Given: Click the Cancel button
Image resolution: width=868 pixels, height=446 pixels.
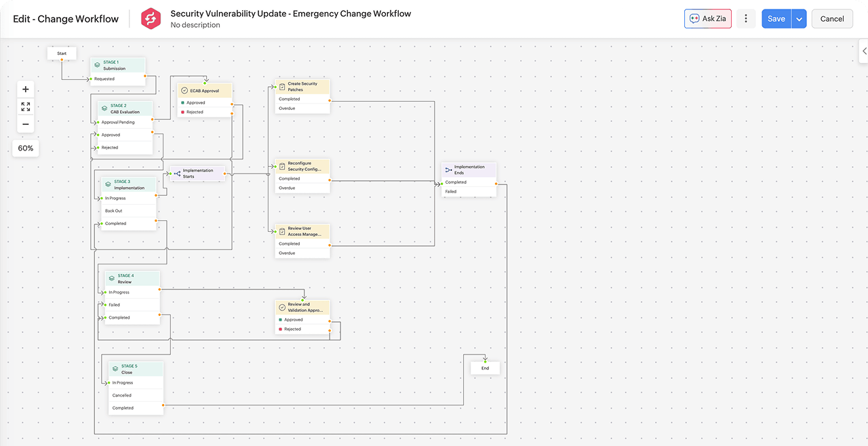Looking at the screenshot, I should pos(832,19).
